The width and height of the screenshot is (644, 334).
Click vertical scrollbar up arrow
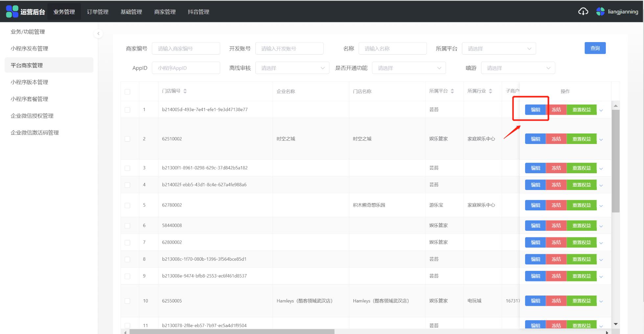[x=616, y=106]
